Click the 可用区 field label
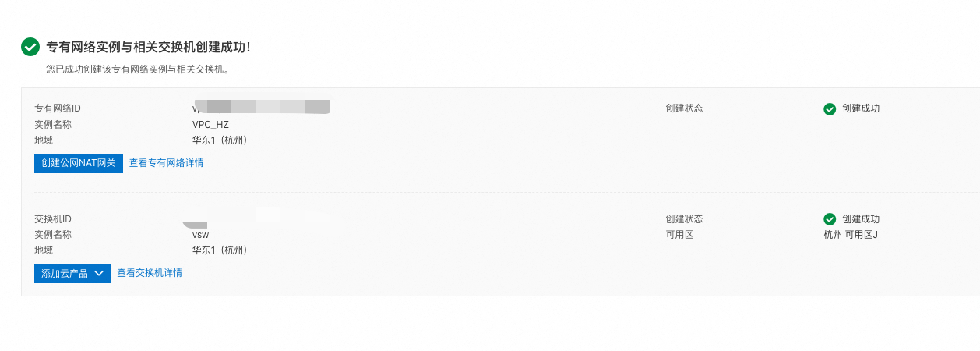Screen dimensions: 980x351 (679, 235)
